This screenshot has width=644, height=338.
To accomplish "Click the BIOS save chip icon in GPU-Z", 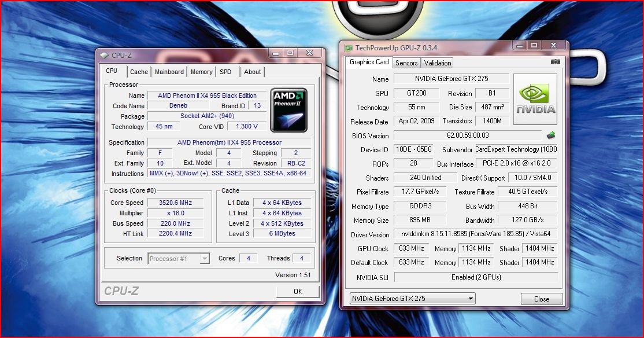I will [x=551, y=135].
